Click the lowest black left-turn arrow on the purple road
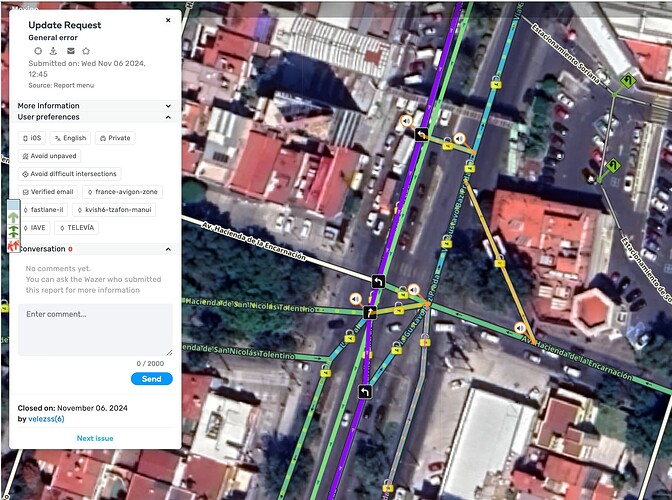The width and height of the screenshot is (672, 500). point(365,392)
